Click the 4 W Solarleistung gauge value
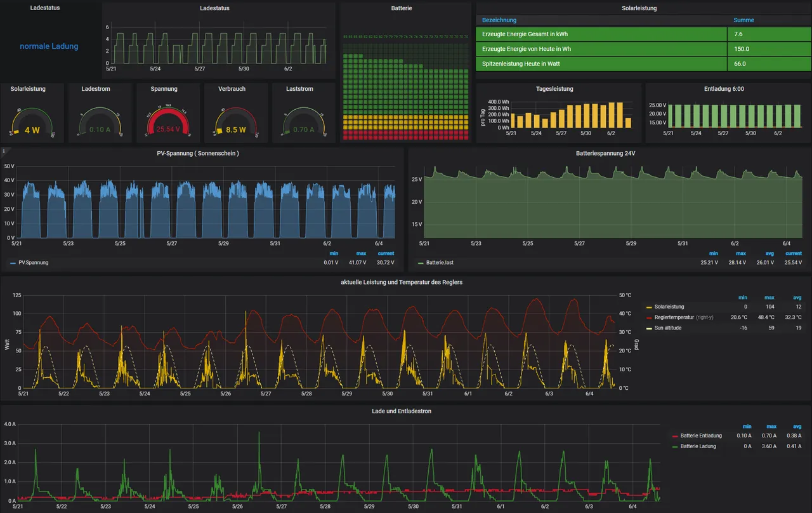The image size is (812, 513). [32, 130]
